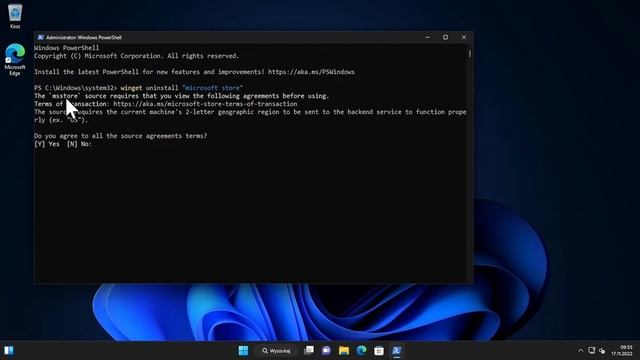Select the PowerShell taskbar icon
The image size is (640, 360).
pyautogui.click(x=396, y=351)
